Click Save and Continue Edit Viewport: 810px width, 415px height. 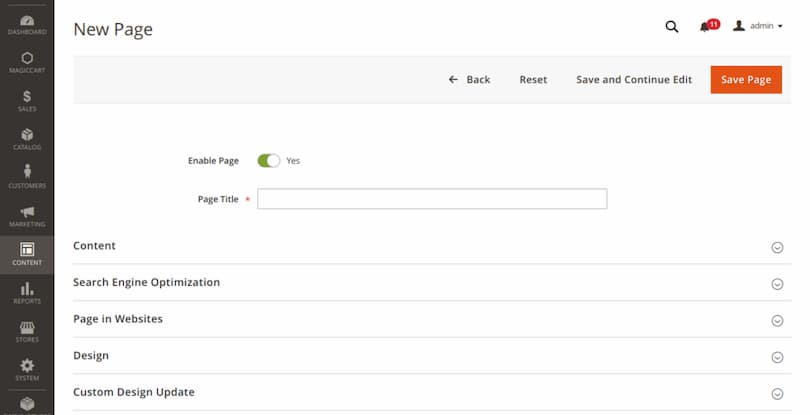pos(633,80)
